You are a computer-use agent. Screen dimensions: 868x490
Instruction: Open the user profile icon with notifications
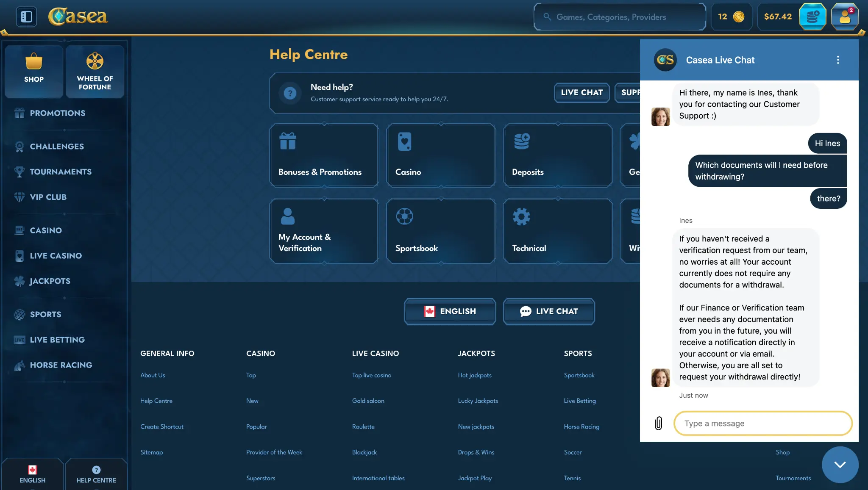click(845, 17)
